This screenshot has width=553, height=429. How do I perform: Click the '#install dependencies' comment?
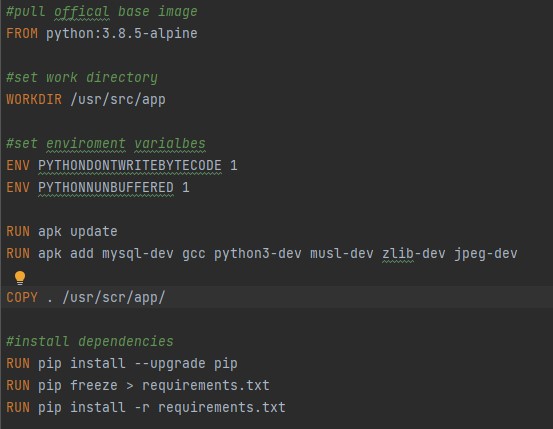click(90, 342)
